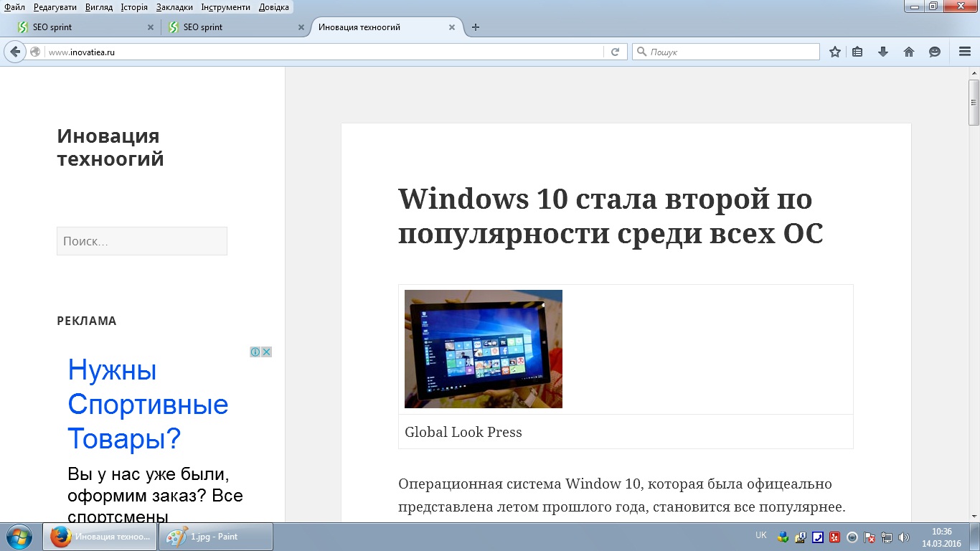Reload the page with the refresh icon
Screen dimensions: 980x551
click(615, 52)
